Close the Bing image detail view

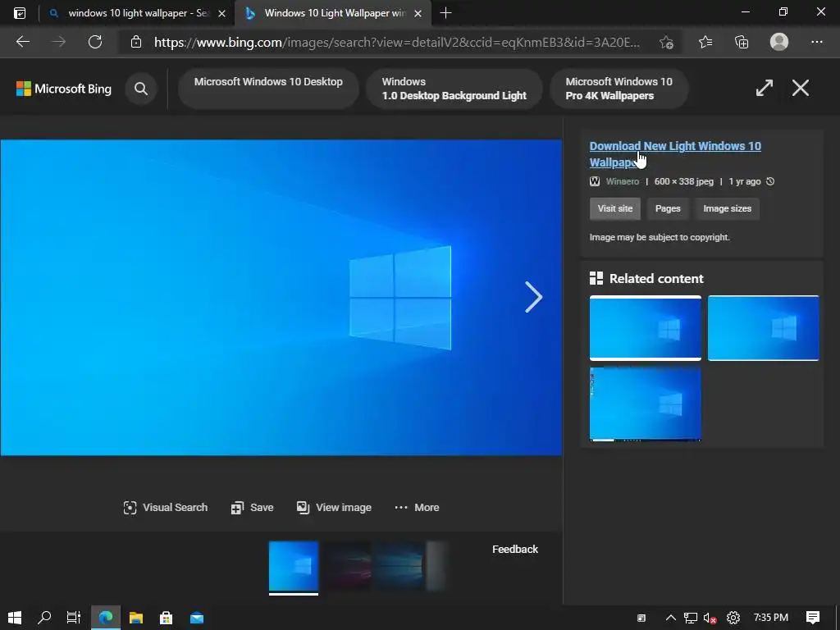click(801, 88)
